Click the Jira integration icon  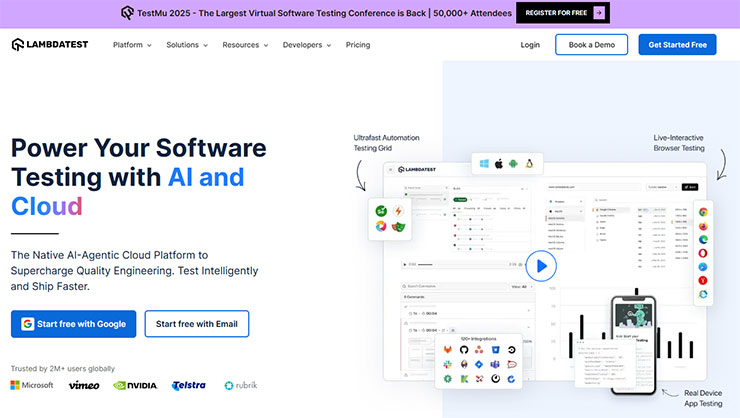click(x=479, y=364)
